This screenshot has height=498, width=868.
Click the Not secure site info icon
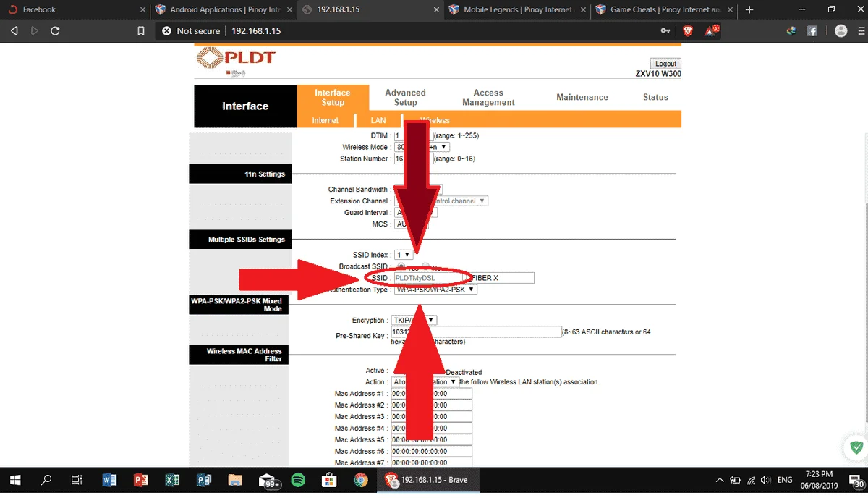166,31
